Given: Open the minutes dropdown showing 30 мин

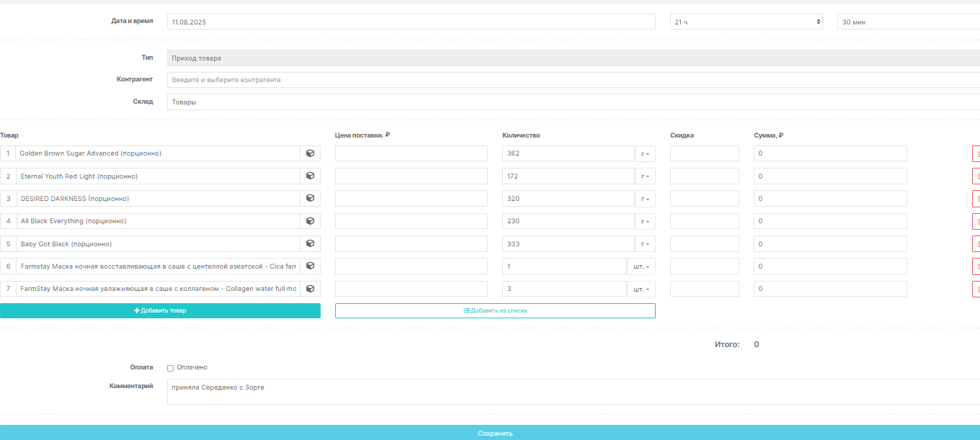Looking at the screenshot, I should (909, 22).
